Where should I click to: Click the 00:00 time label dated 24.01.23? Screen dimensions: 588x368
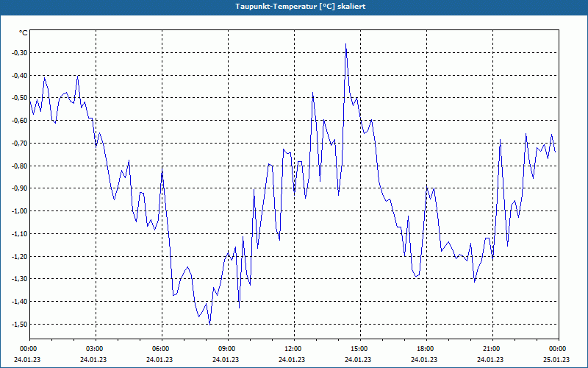tap(28, 349)
